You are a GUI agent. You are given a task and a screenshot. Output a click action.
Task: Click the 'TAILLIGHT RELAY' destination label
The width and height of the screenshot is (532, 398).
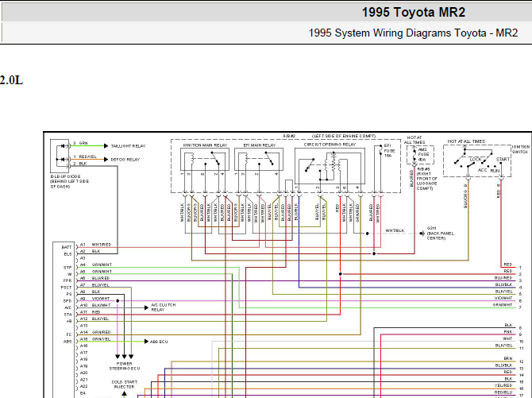point(129,146)
